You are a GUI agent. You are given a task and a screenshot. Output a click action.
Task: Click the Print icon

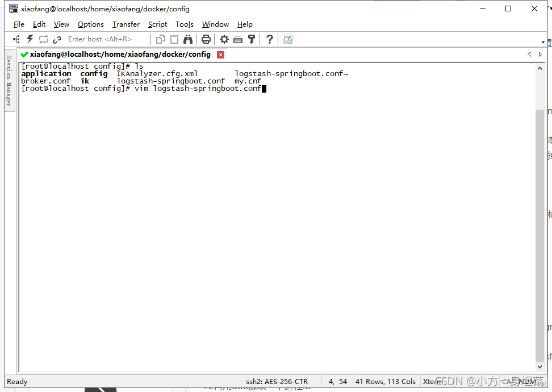click(x=206, y=39)
